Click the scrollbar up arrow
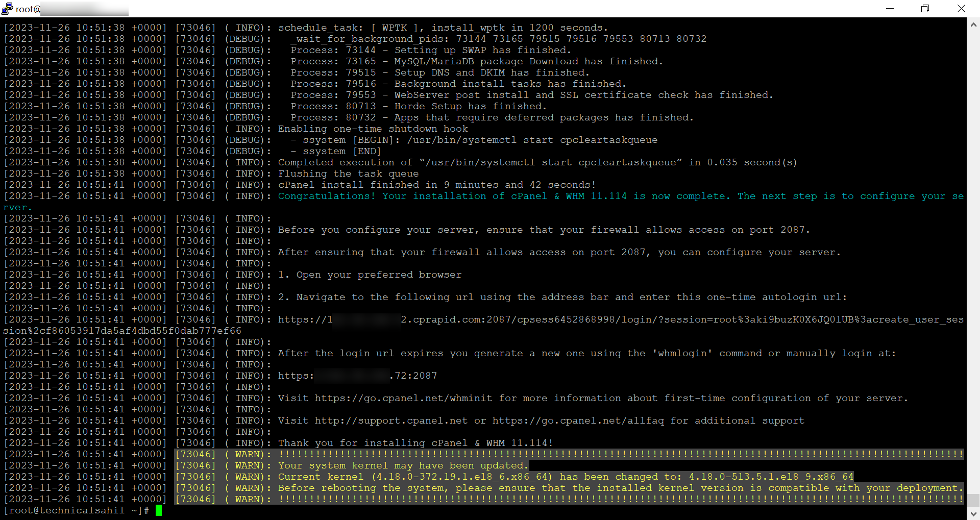 point(973,23)
